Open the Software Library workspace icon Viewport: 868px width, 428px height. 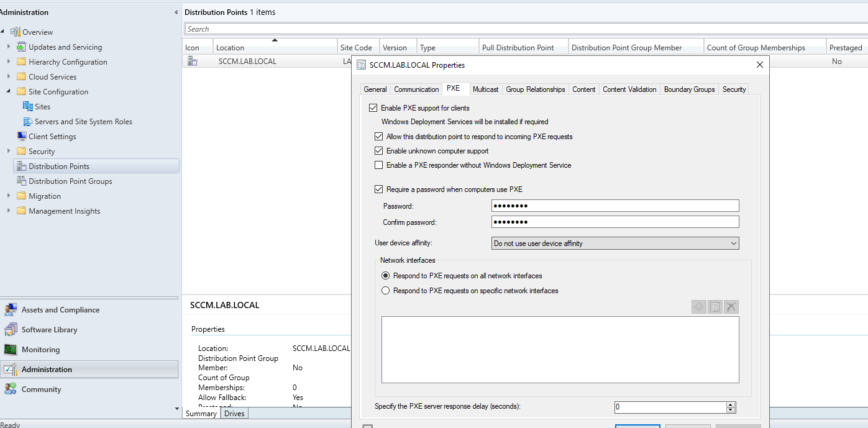pos(11,330)
